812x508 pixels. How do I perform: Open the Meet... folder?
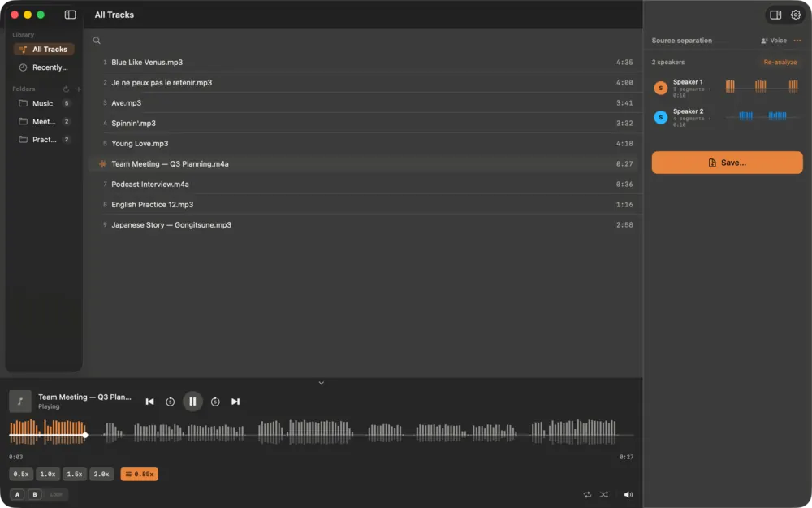tap(44, 122)
